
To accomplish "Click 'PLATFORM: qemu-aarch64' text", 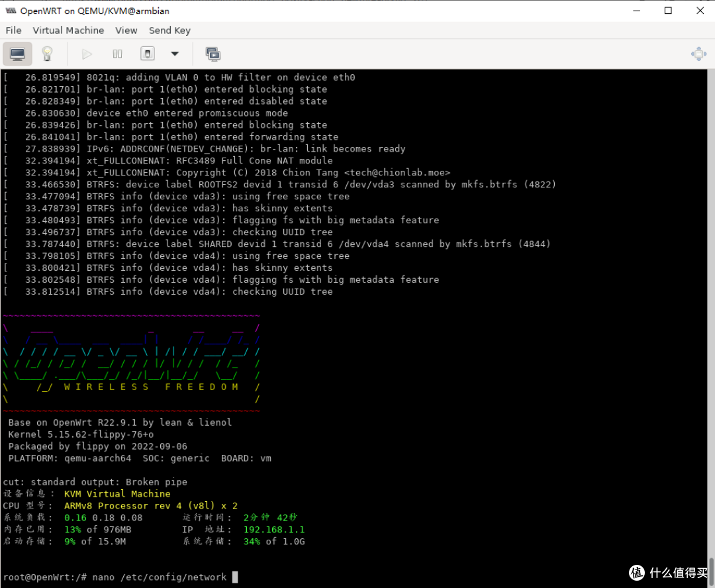I will tap(70, 458).
